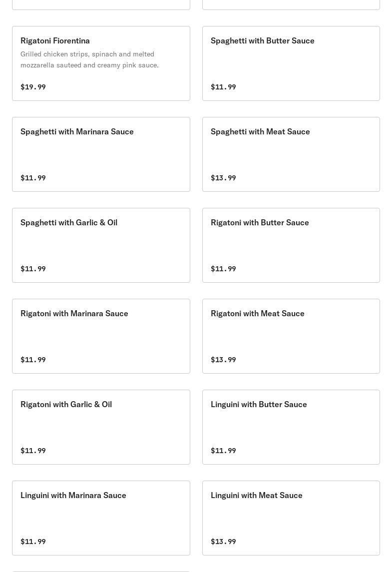
Task: Click the Rigatoni with Butter Sauce card
Action: tap(291, 245)
